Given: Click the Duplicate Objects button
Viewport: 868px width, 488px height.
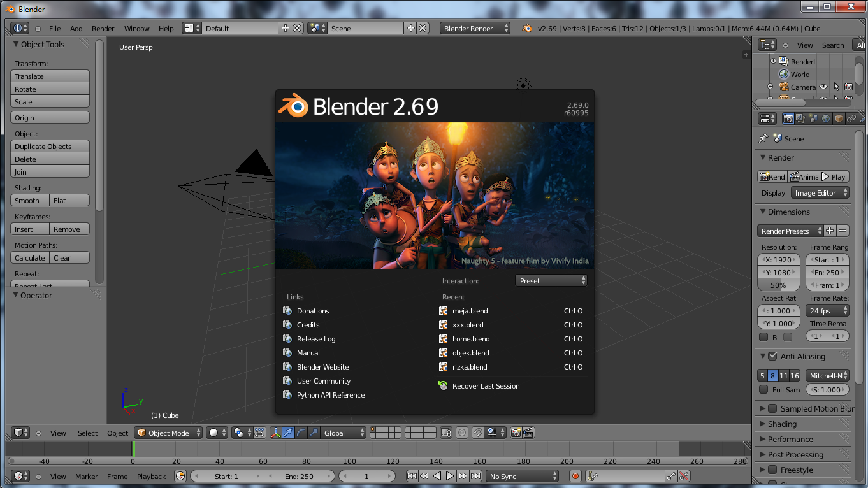Looking at the screenshot, I should 50,146.
